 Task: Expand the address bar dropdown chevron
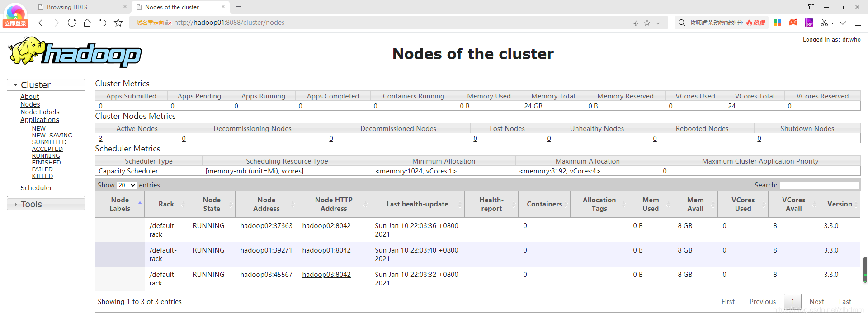coord(658,23)
